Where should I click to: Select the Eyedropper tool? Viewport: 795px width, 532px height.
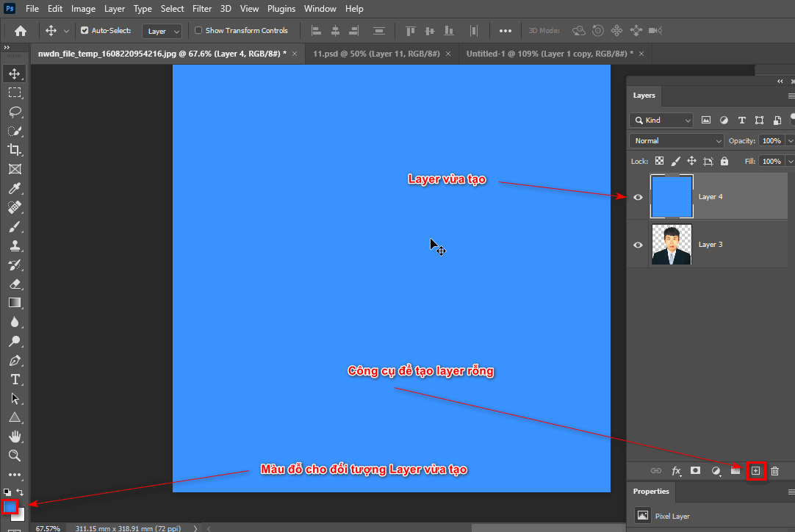14,188
